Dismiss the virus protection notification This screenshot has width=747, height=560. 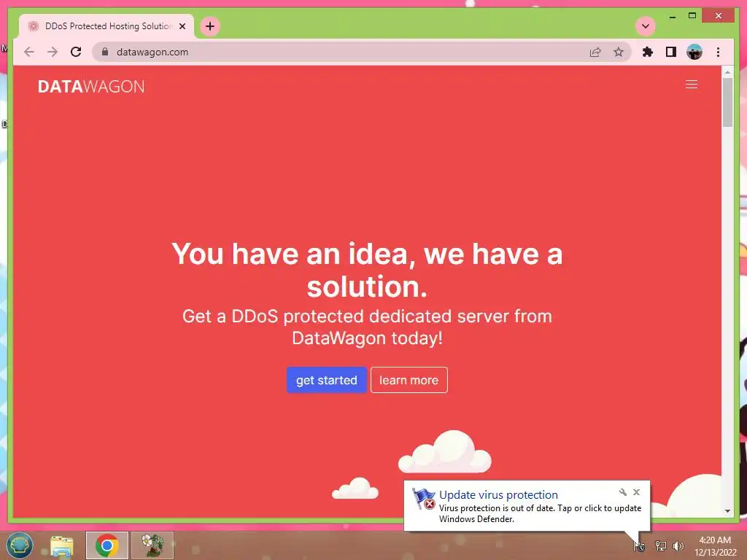click(x=636, y=492)
